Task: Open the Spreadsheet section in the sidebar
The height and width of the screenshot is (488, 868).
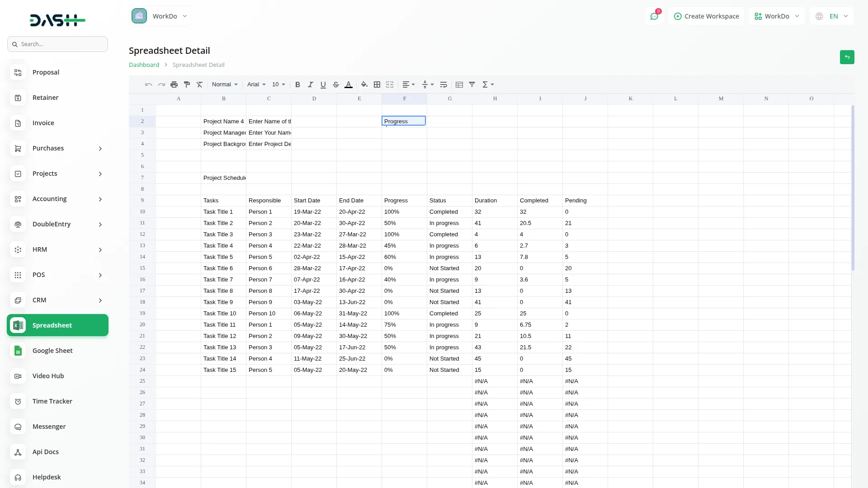Action: click(x=52, y=325)
